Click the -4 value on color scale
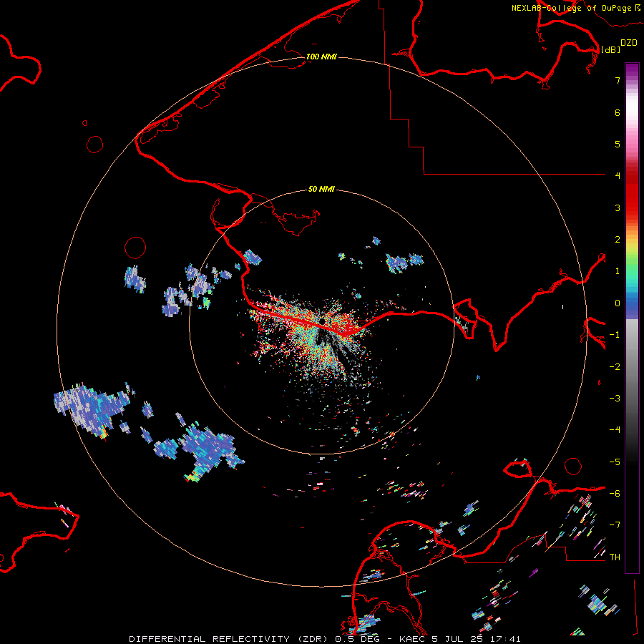This screenshot has width=644, height=644. 615,430
